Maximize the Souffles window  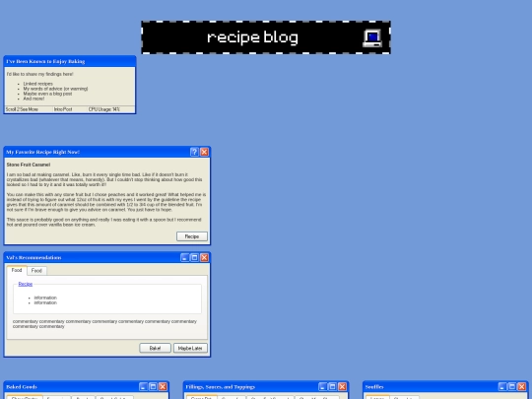pos(512,387)
